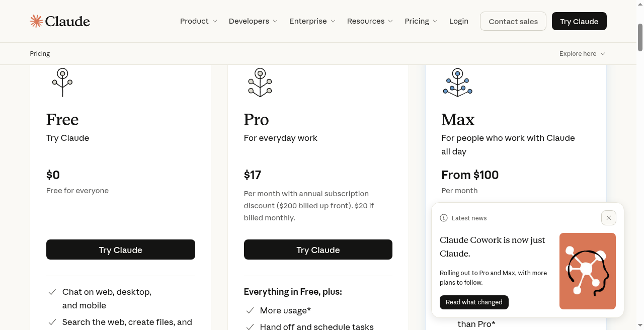The height and width of the screenshot is (330, 644).
Task: Click the $0 price text
Action: 53,175
